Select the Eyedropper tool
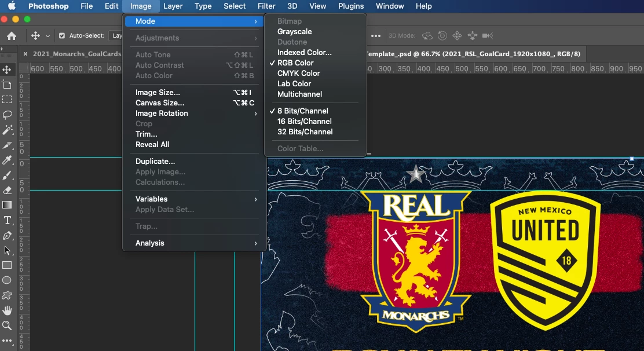644x351 pixels. pyautogui.click(x=7, y=160)
